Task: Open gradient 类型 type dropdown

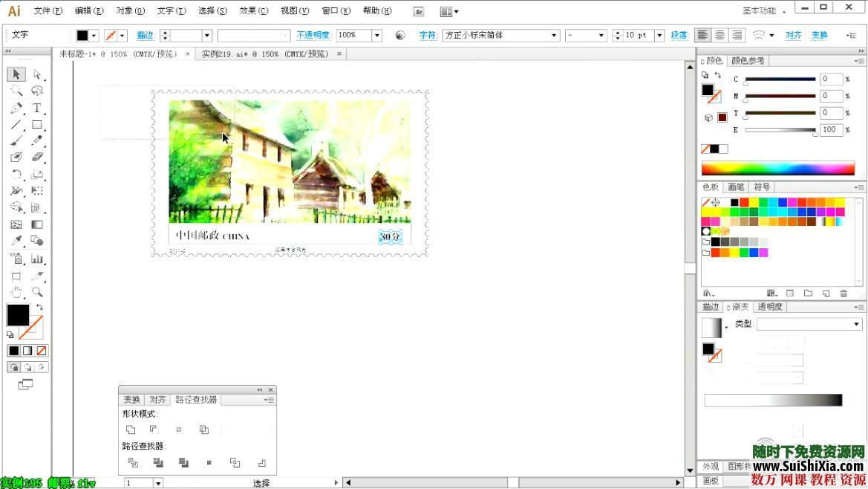Action: (856, 324)
